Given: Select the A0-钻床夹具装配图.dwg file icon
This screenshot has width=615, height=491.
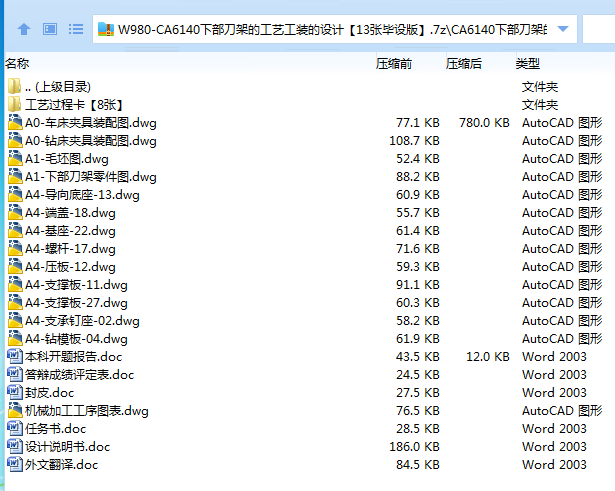Looking at the screenshot, I should (15, 140).
